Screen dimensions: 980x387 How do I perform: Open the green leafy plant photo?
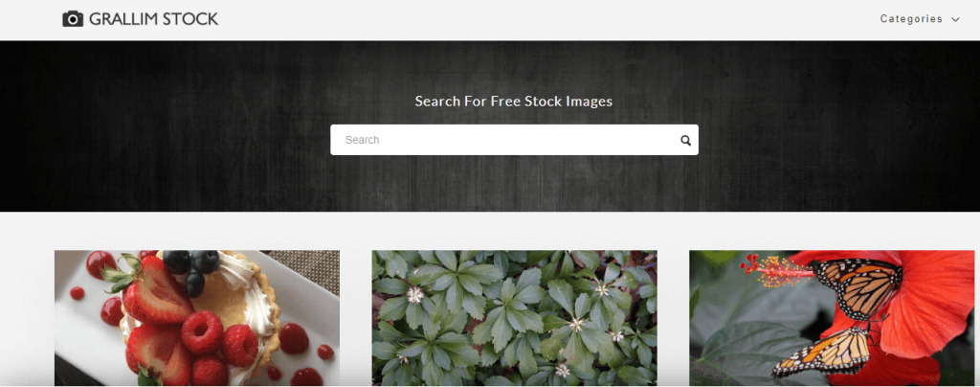[x=514, y=318]
